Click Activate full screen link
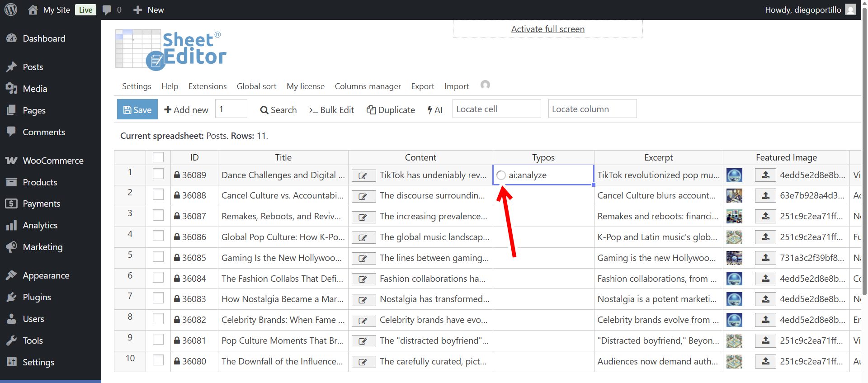868x383 pixels. pyautogui.click(x=547, y=29)
